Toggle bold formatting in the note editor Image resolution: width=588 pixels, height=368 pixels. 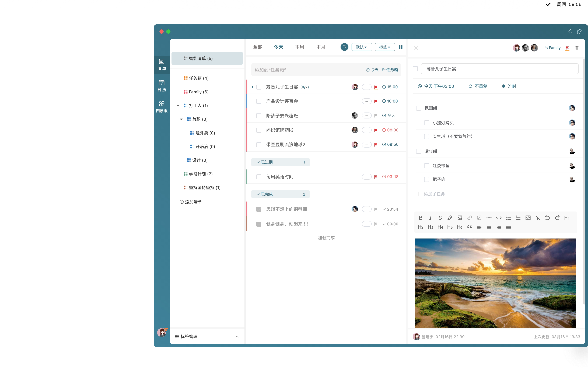(421, 218)
